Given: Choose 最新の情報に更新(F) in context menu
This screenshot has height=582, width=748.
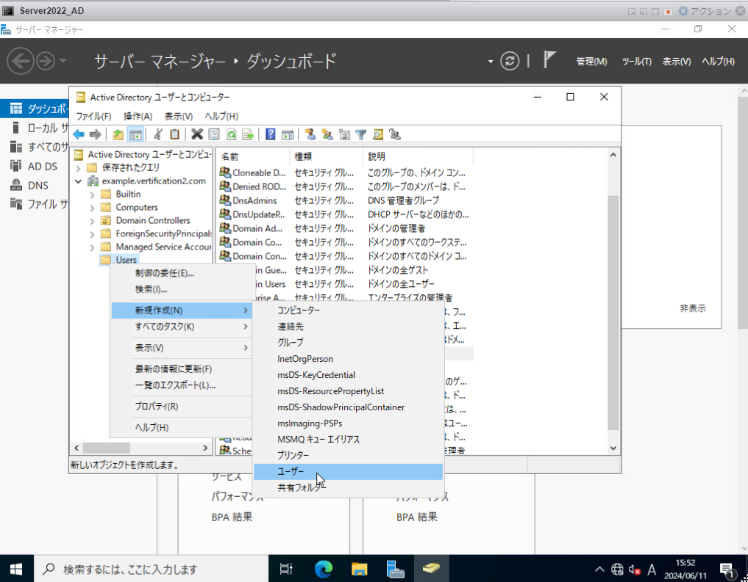Looking at the screenshot, I should click(x=181, y=369).
